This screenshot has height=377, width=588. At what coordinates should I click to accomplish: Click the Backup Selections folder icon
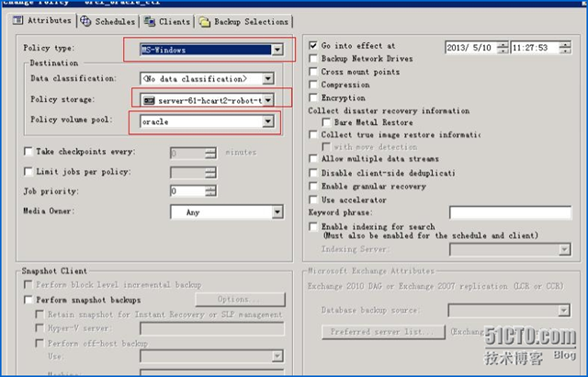pos(204,22)
